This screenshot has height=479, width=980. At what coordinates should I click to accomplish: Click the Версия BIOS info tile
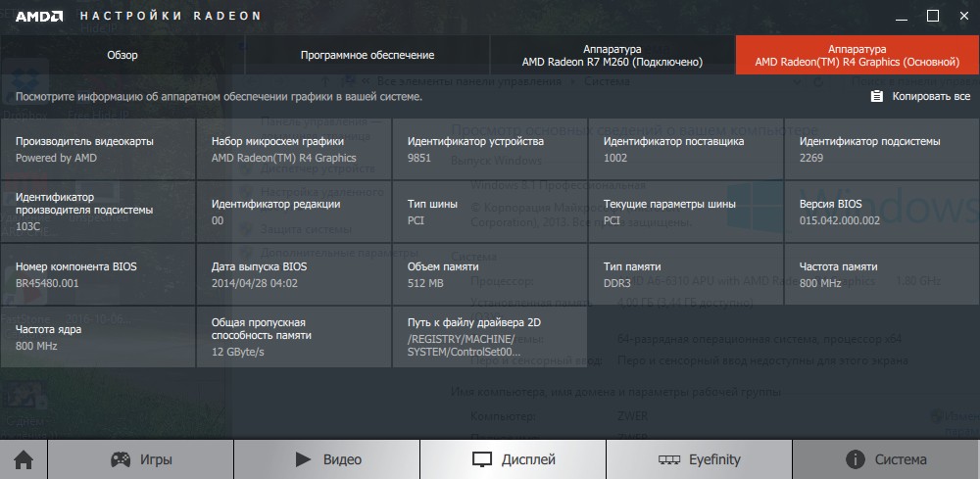[x=881, y=212]
